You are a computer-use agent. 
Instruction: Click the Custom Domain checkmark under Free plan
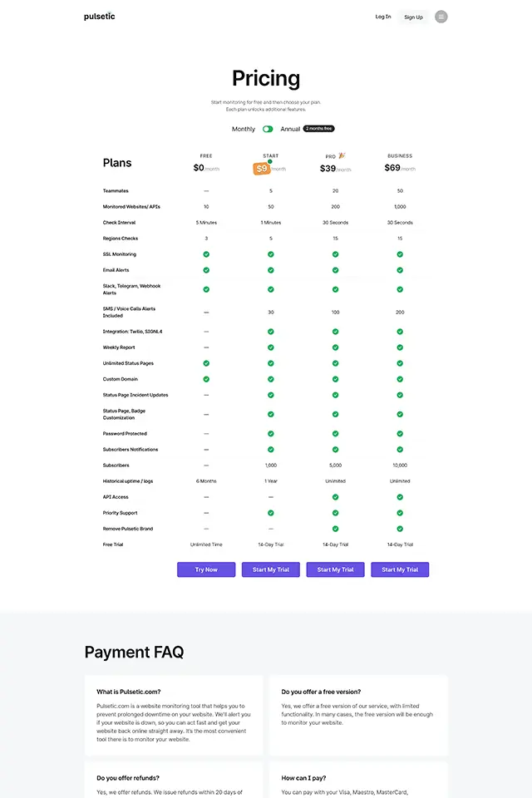click(206, 379)
